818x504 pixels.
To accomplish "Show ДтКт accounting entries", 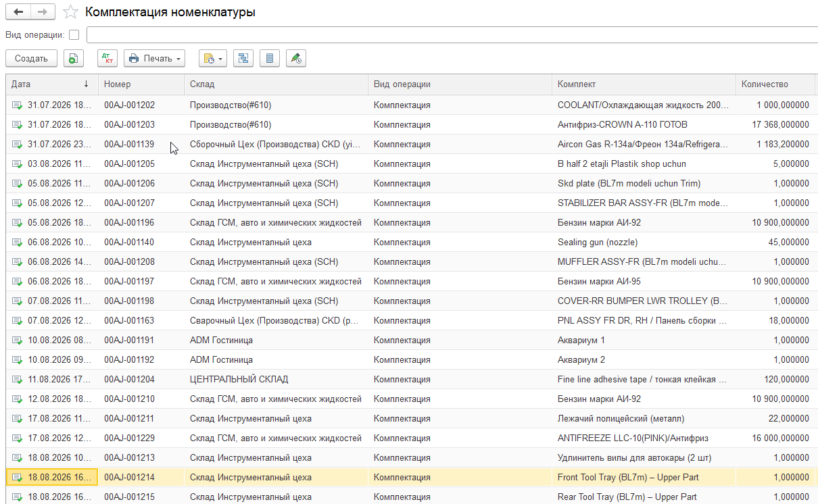I will pos(107,59).
